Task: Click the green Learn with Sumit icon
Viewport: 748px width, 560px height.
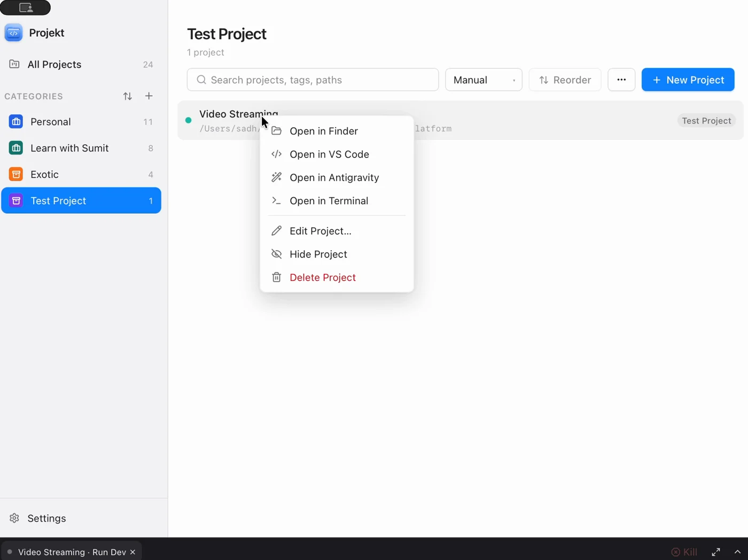Action: pos(16,148)
